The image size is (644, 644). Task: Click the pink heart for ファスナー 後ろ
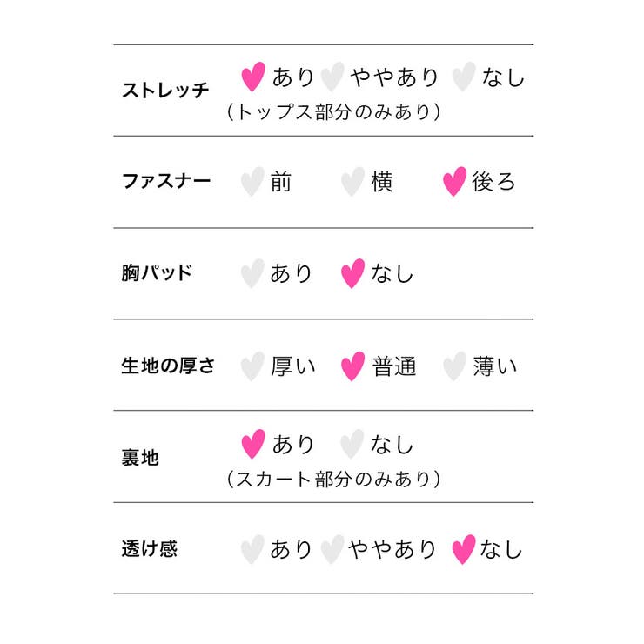(x=454, y=182)
